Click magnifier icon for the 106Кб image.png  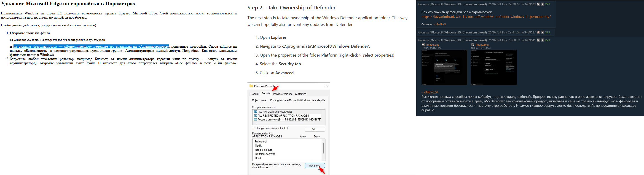tap(423, 45)
